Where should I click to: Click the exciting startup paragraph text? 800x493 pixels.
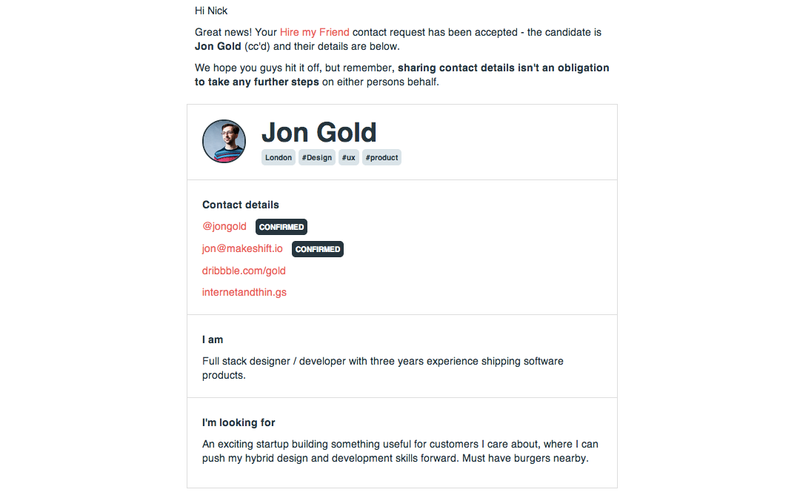tap(400, 451)
